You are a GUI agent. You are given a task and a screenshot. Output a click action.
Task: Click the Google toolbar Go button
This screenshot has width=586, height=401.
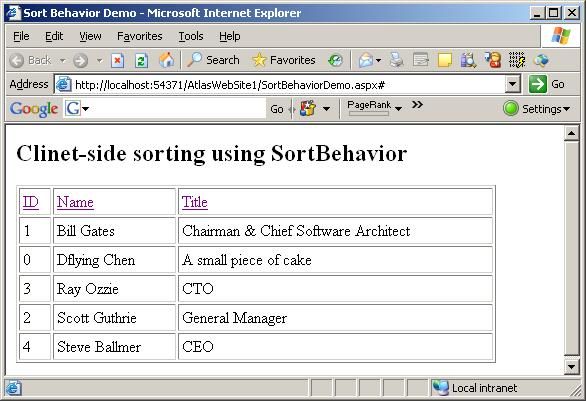click(x=277, y=109)
